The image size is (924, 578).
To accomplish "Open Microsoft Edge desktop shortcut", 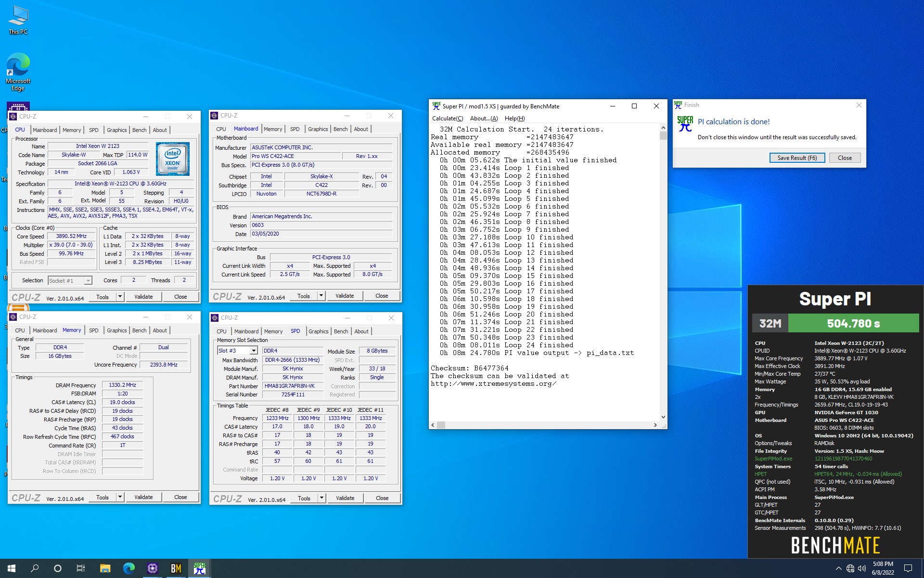I will coord(18,71).
